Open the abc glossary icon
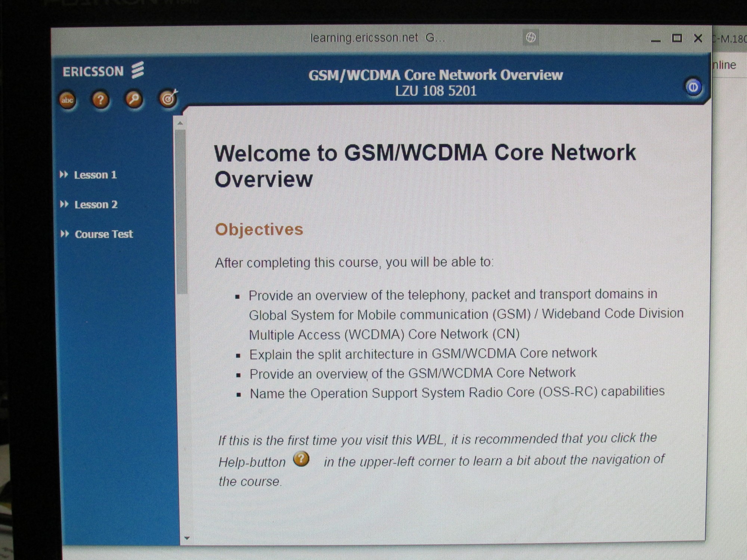 [x=67, y=100]
